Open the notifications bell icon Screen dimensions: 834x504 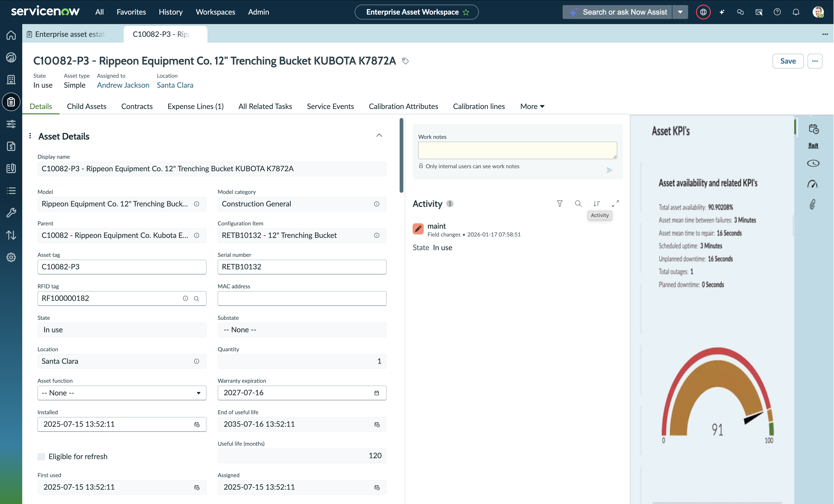[796, 12]
